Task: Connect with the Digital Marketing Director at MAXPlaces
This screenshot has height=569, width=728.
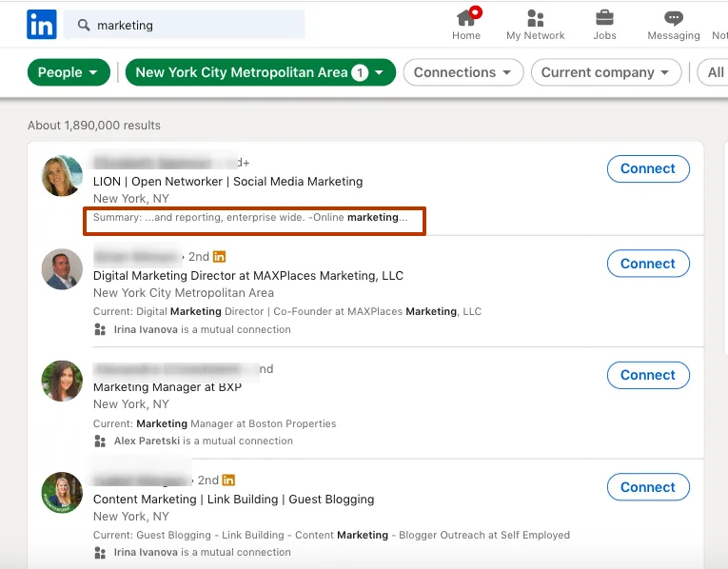Action: pyautogui.click(x=648, y=264)
